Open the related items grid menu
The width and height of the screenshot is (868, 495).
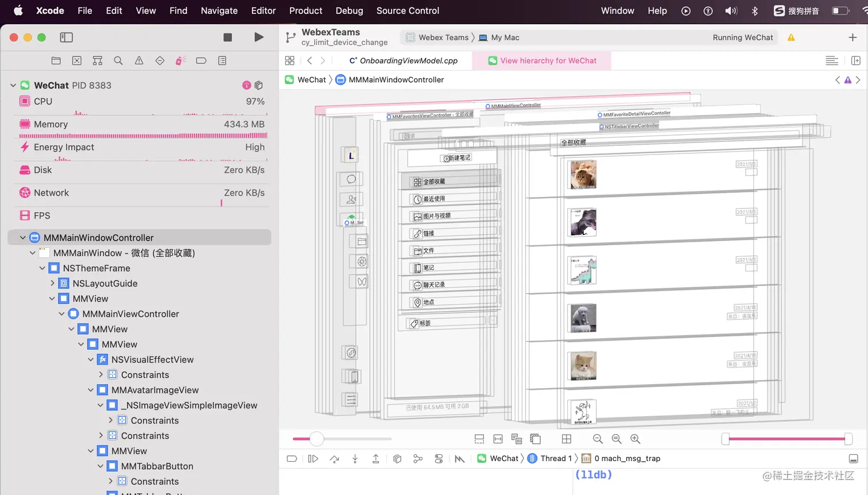(x=290, y=60)
